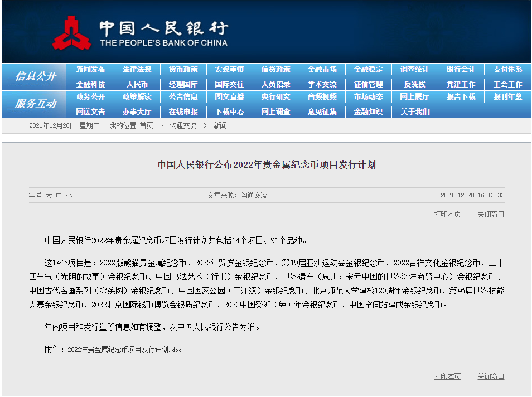Click bottom 关闭窗口 link
The height and width of the screenshot is (397, 532).
[x=491, y=376]
